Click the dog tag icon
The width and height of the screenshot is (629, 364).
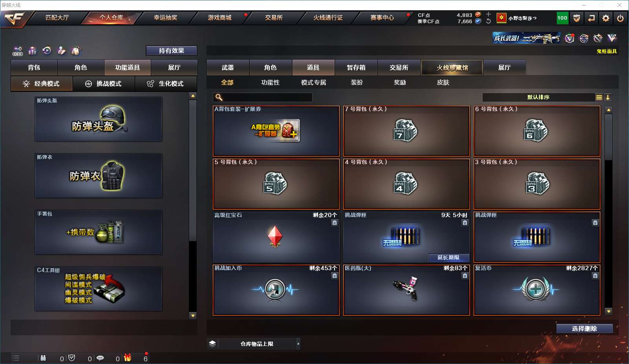(76, 50)
